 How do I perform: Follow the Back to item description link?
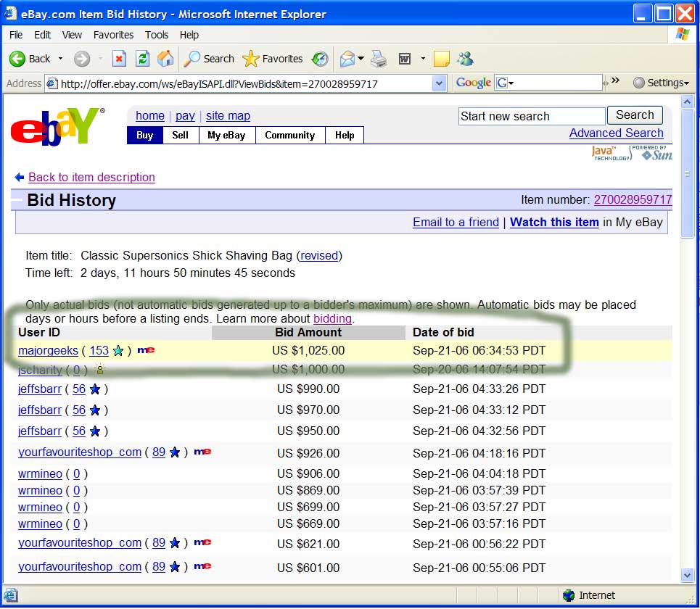(91, 178)
